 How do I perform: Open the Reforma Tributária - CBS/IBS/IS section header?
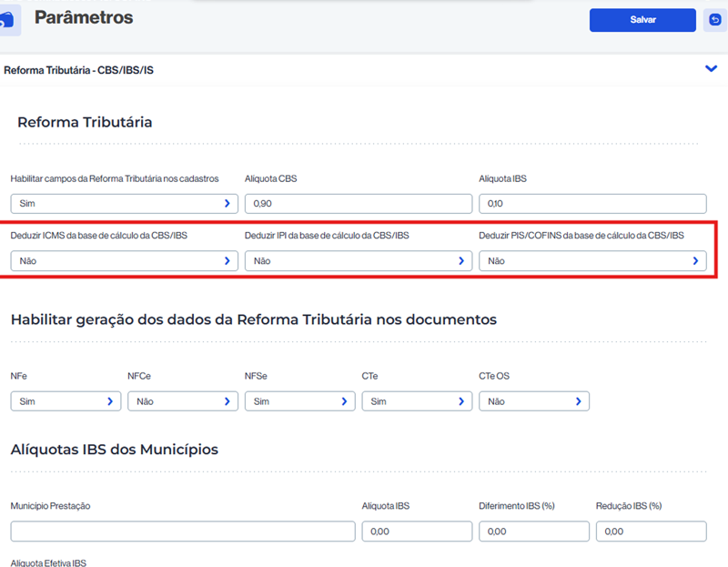(x=79, y=70)
